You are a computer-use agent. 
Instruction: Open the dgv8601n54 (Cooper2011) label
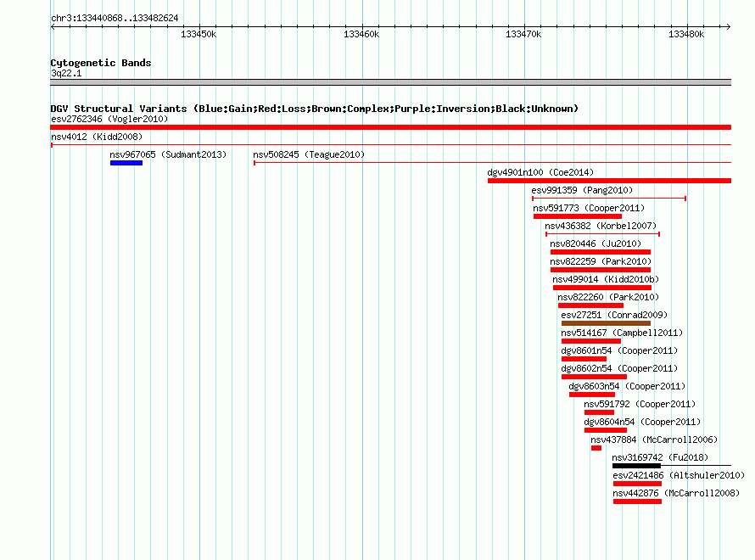pyautogui.click(x=620, y=350)
